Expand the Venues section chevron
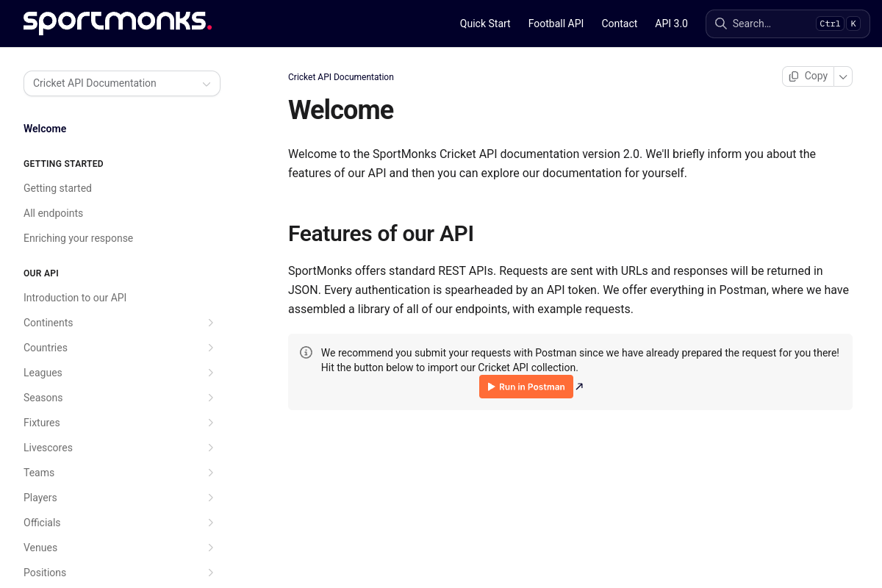 tap(211, 548)
